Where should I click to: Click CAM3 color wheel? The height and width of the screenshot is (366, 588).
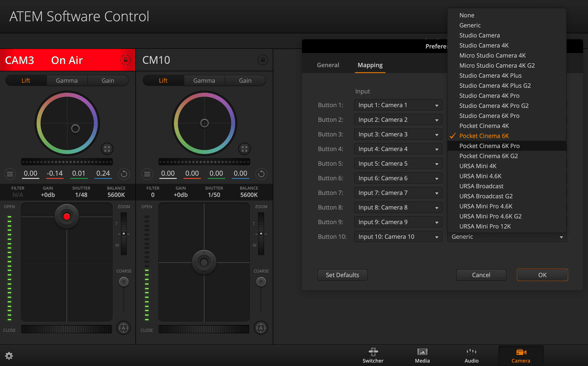pyautogui.click(x=67, y=123)
